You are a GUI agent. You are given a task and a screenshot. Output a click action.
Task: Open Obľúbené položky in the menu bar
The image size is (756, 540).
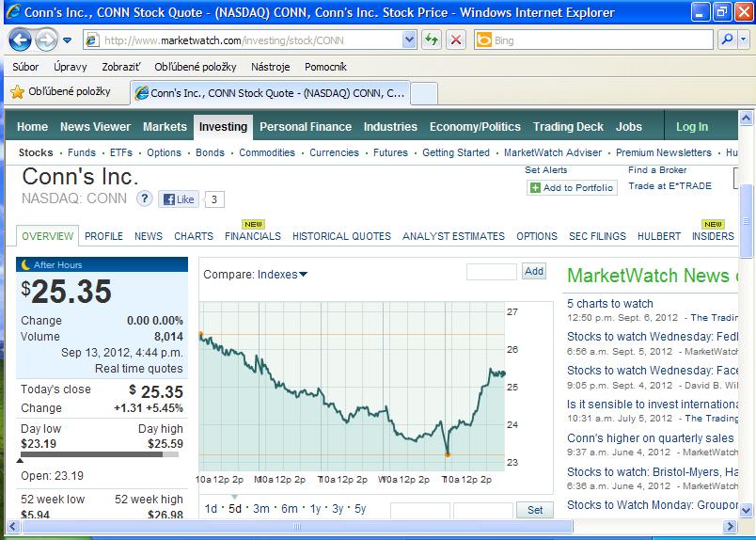(196, 67)
